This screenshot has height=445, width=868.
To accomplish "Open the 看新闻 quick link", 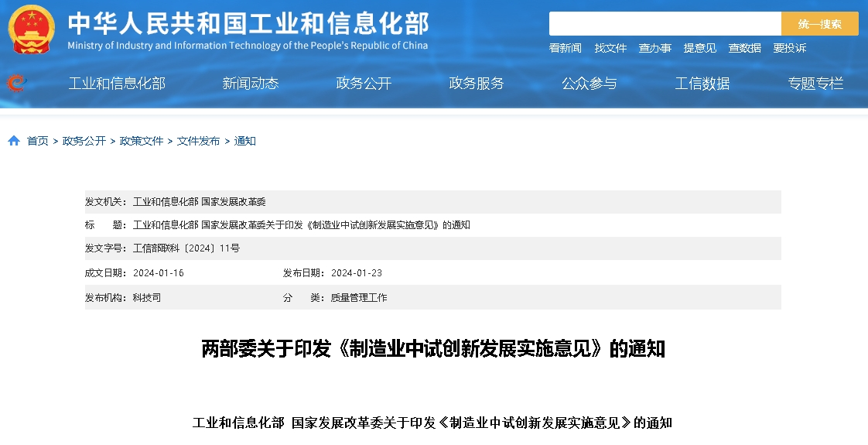I will point(566,48).
